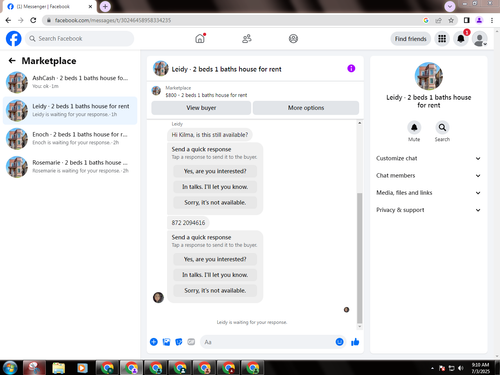Image resolution: width=500 pixels, height=375 pixels.
Task: Open the Groups icon in top navigation
Action: [x=293, y=39]
